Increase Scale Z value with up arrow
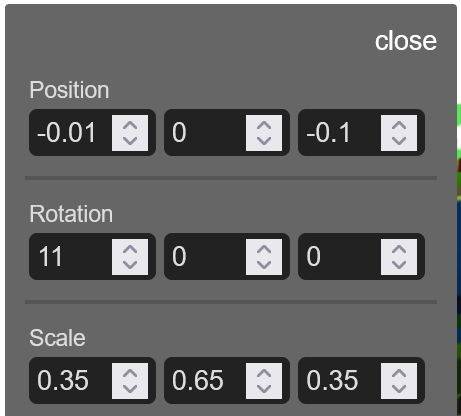461x416 pixels. [x=399, y=373]
